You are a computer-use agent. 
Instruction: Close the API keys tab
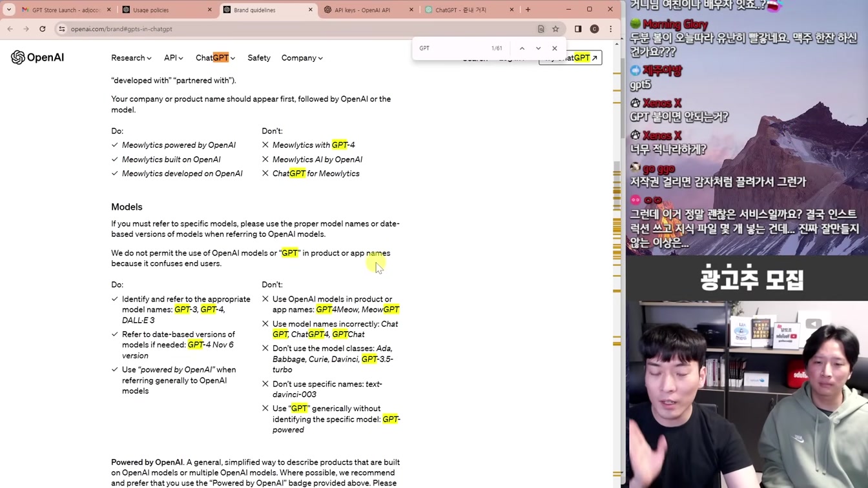(x=411, y=10)
